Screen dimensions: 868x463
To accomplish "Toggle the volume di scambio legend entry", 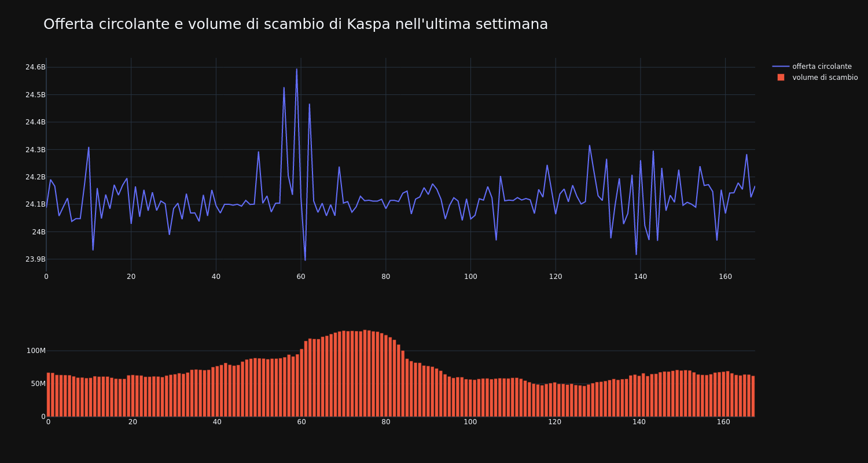I will tap(815, 78).
